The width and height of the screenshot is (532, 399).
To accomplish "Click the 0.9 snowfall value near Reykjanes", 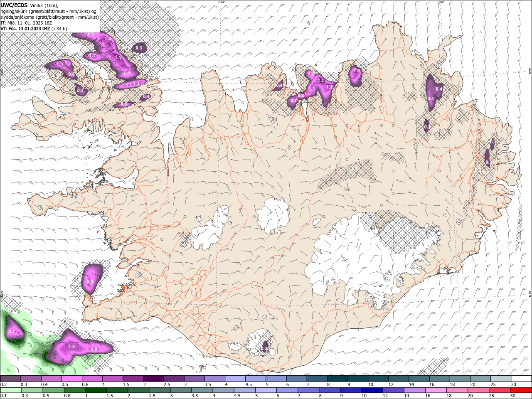I will click(89, 282).
